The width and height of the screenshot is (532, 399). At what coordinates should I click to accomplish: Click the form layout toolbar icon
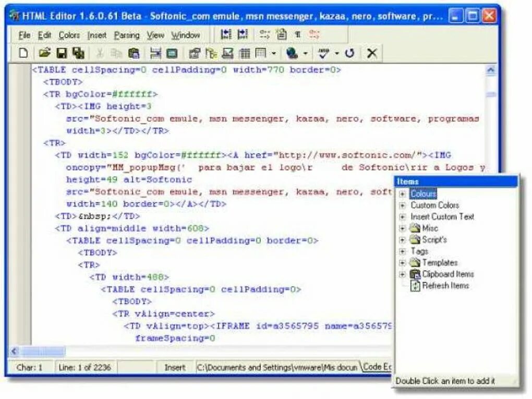click(261, 53)
